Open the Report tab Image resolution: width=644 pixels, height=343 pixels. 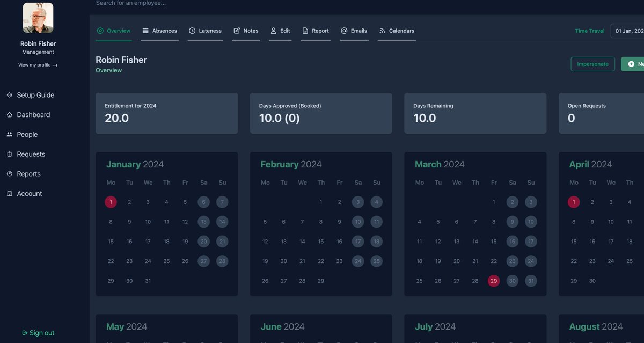(316, 31)
